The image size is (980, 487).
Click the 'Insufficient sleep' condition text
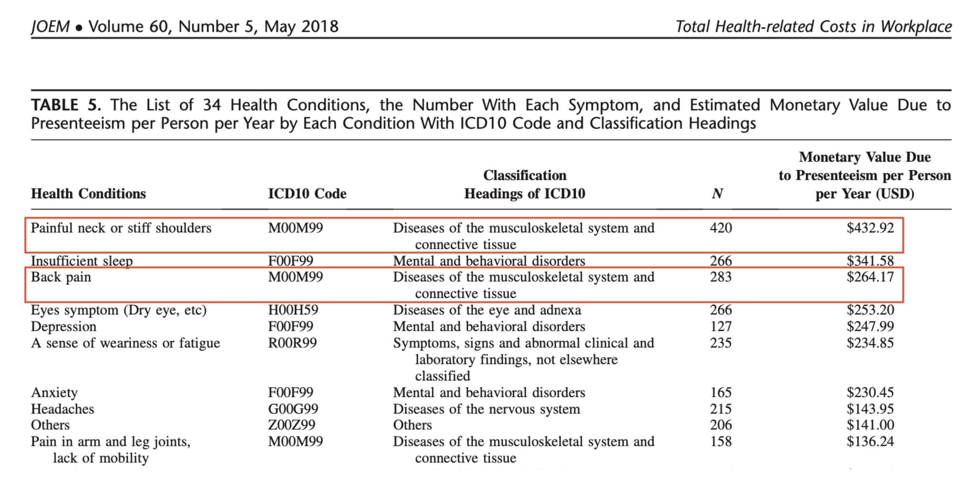[x=82, y=261]
